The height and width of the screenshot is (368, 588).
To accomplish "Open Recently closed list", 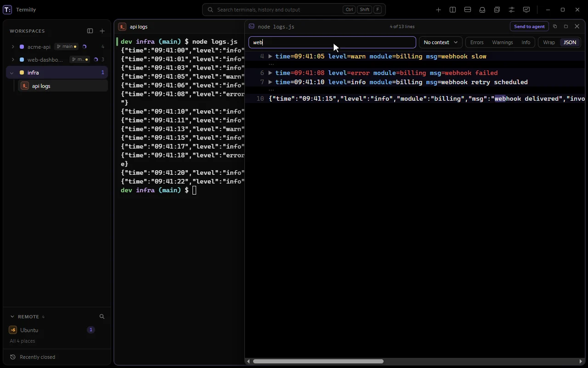I will 57,357.
